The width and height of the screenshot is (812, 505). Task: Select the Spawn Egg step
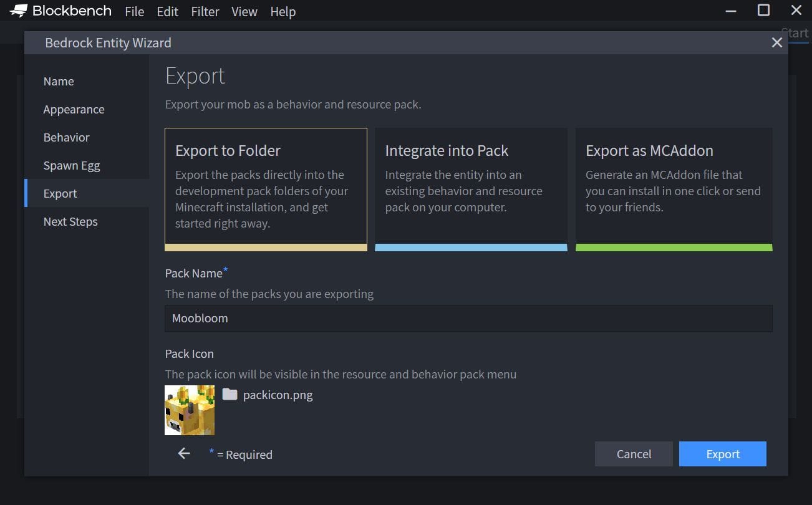click(x=72, y=165)
